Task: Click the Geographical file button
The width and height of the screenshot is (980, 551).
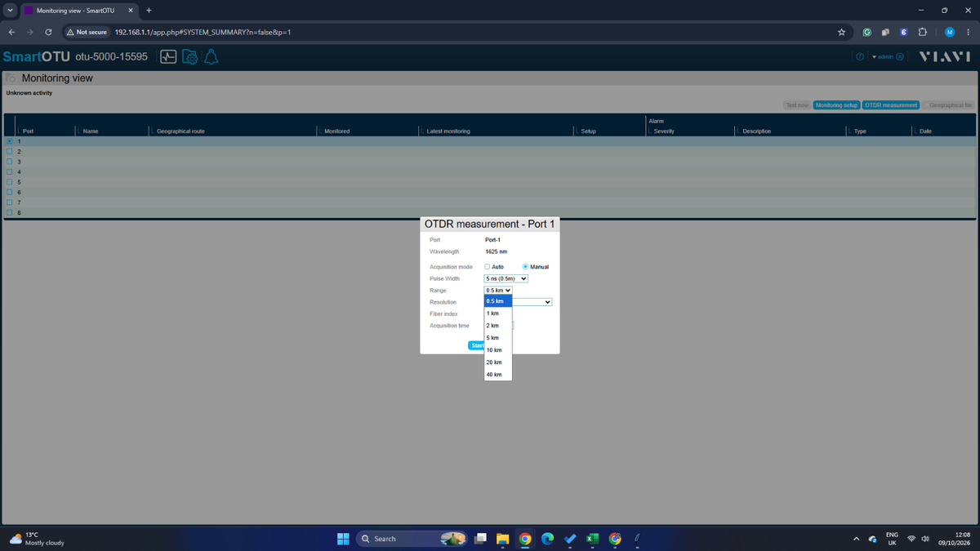Action: tap(948, 105)
